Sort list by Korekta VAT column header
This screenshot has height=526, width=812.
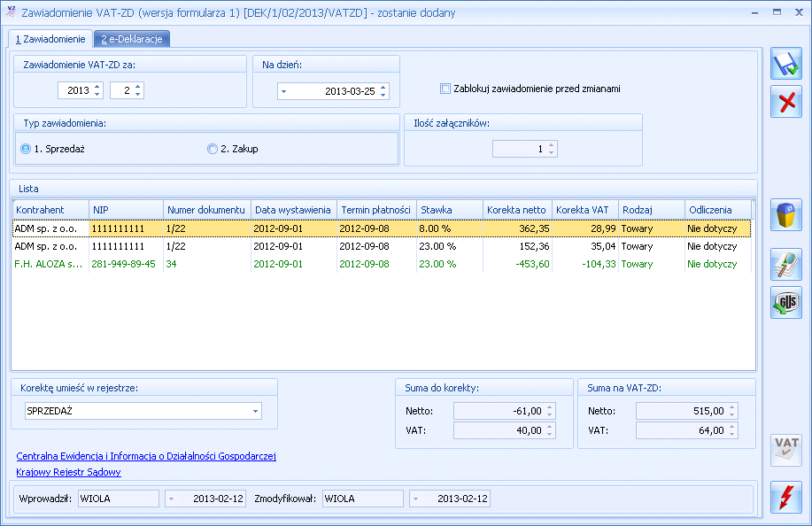584,210
